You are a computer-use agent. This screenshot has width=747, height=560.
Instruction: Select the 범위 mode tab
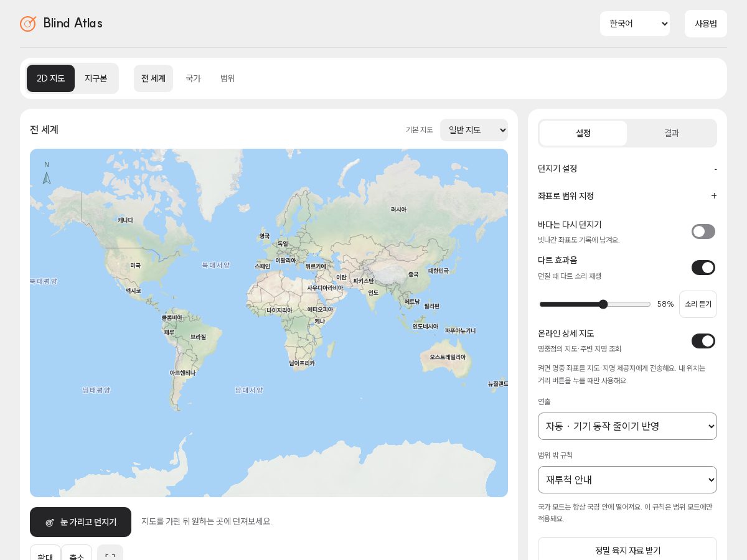[228, 78]
